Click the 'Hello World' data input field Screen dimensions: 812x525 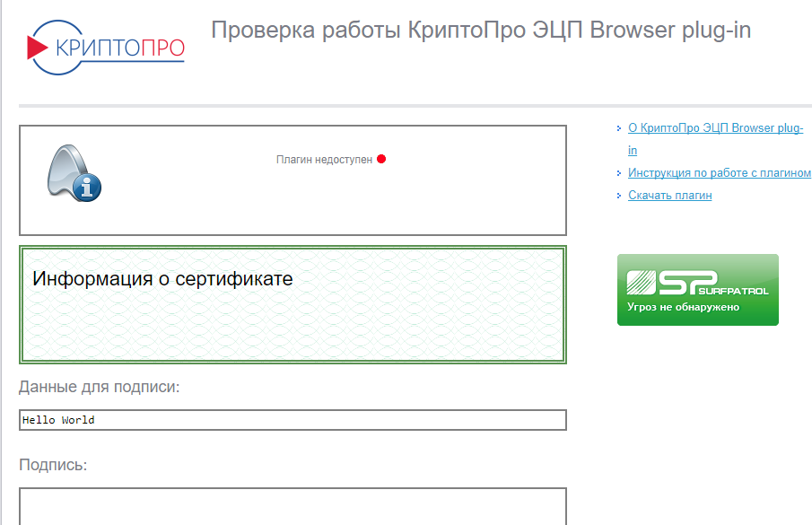pos(292,420)
